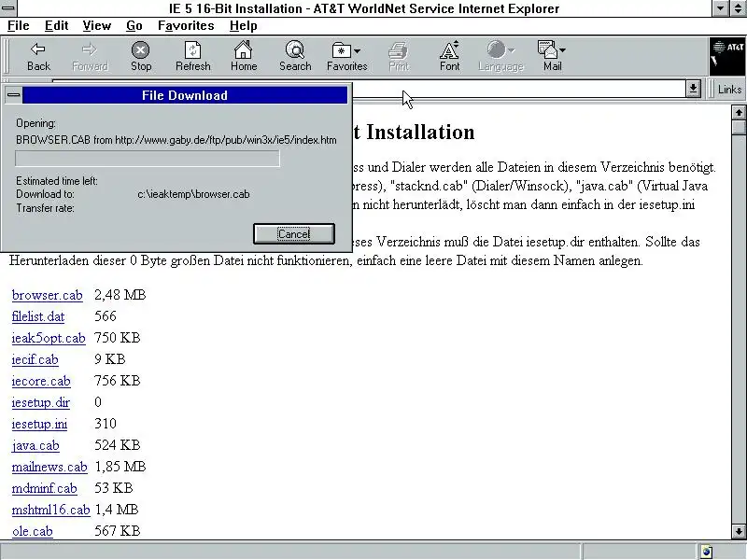Open the Search toolbar button
Image resolution: width=747 pixels, height=560 pixels.
click(295, 57)
